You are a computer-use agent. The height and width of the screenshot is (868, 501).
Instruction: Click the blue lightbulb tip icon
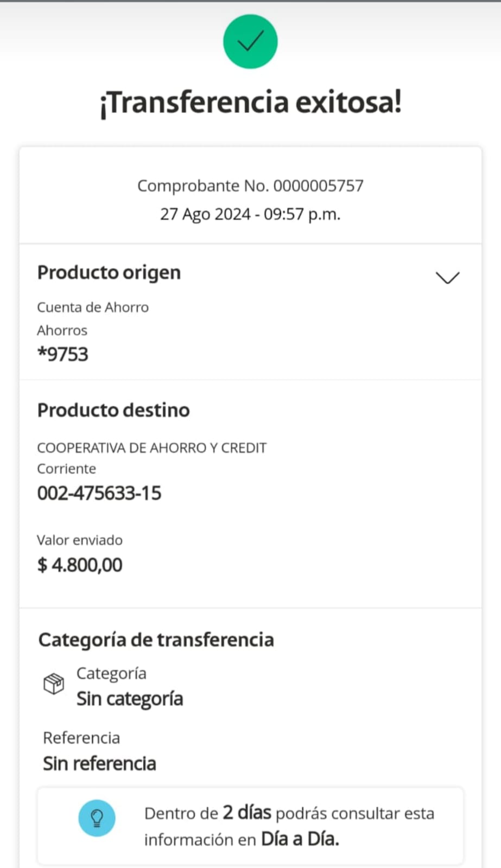[97, 818]
